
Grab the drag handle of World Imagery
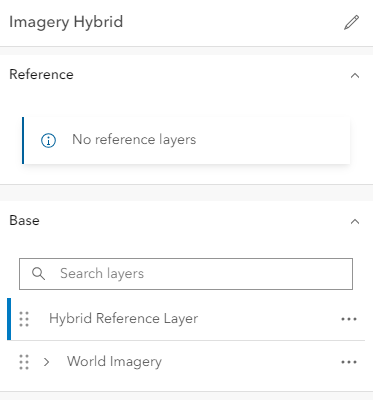pyautogui.click(x=24, y=362)
